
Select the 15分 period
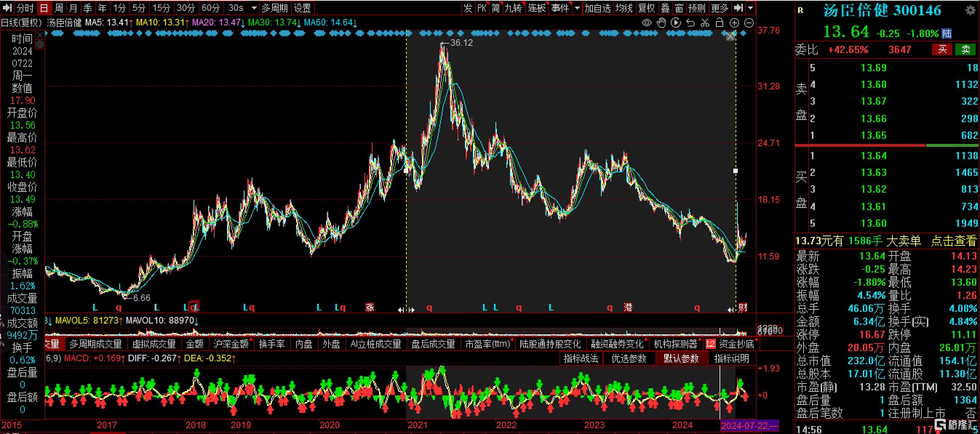[x=161, y=8]
